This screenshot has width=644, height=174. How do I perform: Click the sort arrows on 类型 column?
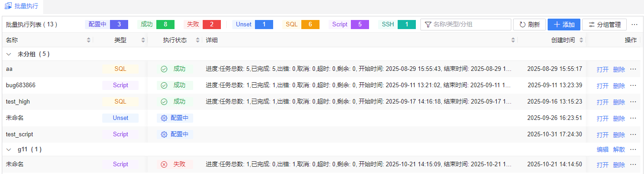[143, 40]
